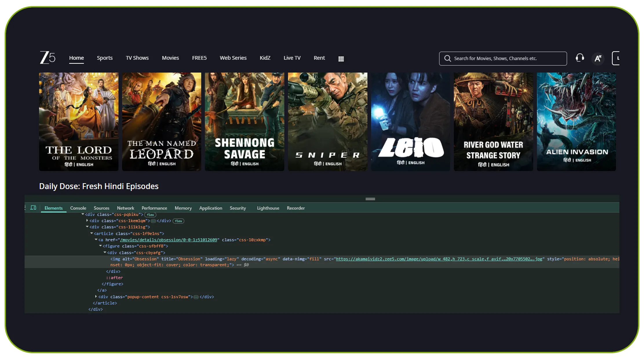Expand the css-1kemlqm div node
Viewport: 644px width, 359px height.
point(87,221)
